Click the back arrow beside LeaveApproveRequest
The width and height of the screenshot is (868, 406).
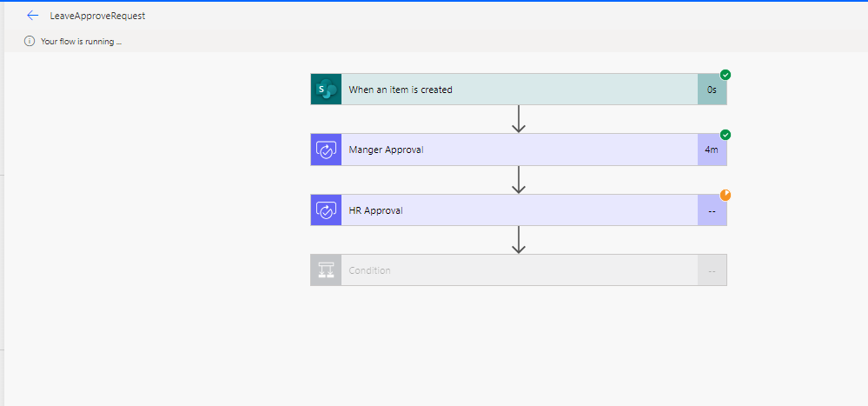click(x=33, y=16)
